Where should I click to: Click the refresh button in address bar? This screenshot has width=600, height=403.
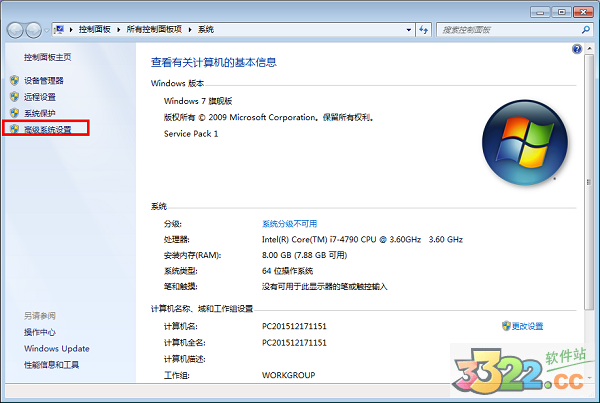pyautogui.click(x=423, y=30)
